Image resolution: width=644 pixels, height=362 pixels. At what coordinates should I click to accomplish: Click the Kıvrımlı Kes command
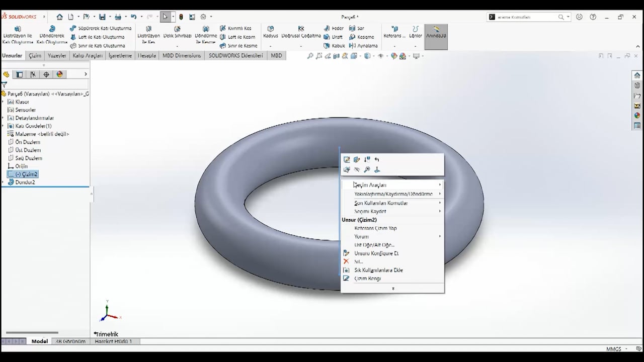tap(235, 28)
